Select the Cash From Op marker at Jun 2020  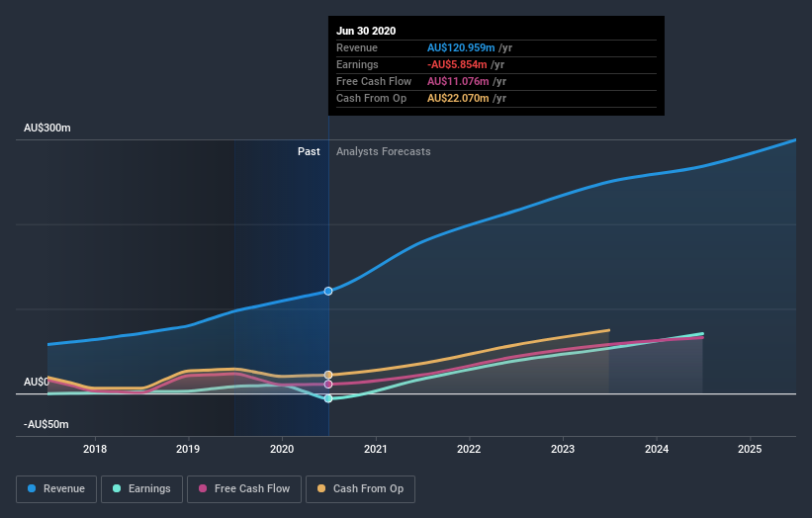pos(328,375)
